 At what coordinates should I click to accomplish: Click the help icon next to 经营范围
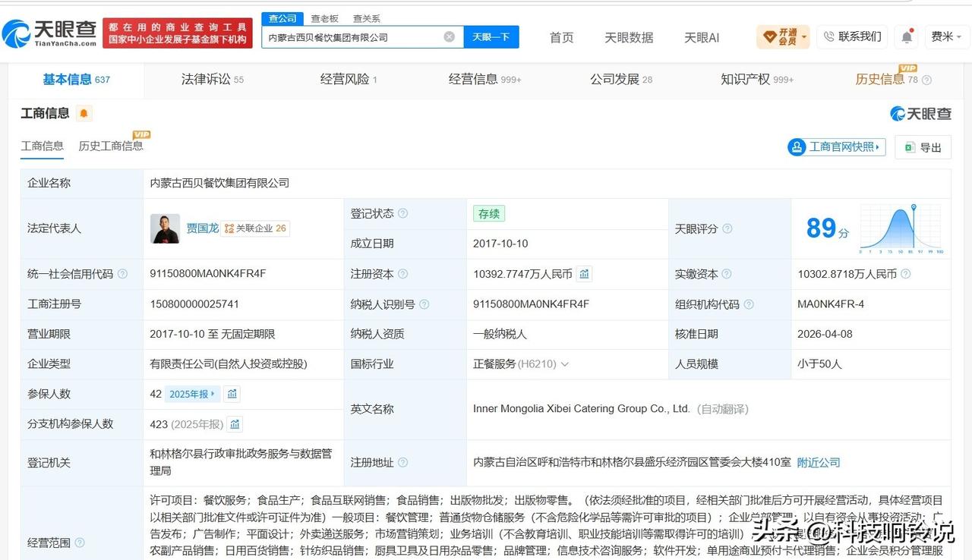point(80,543)
